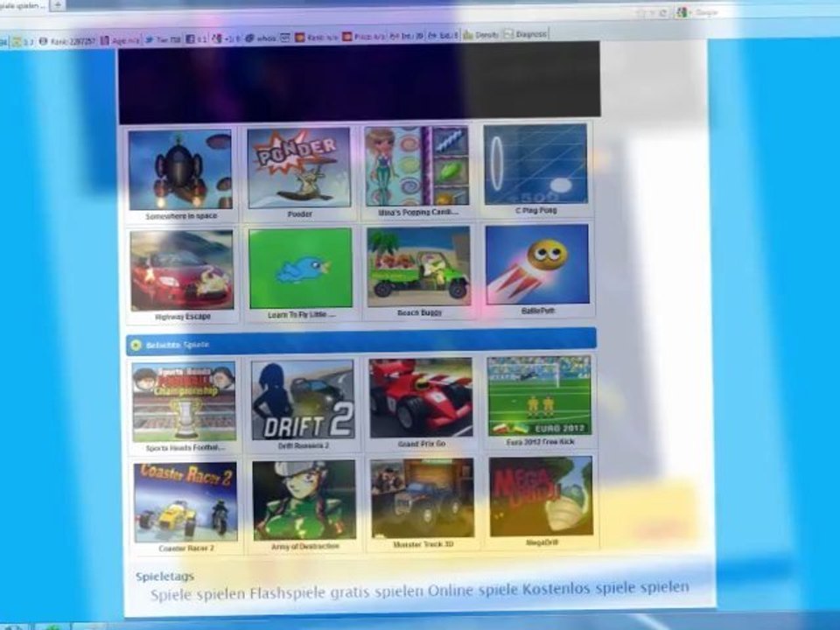Click the Rank 2287257 toolbar indicator
This screenshot has width=840, height=630.
(68, 41)
